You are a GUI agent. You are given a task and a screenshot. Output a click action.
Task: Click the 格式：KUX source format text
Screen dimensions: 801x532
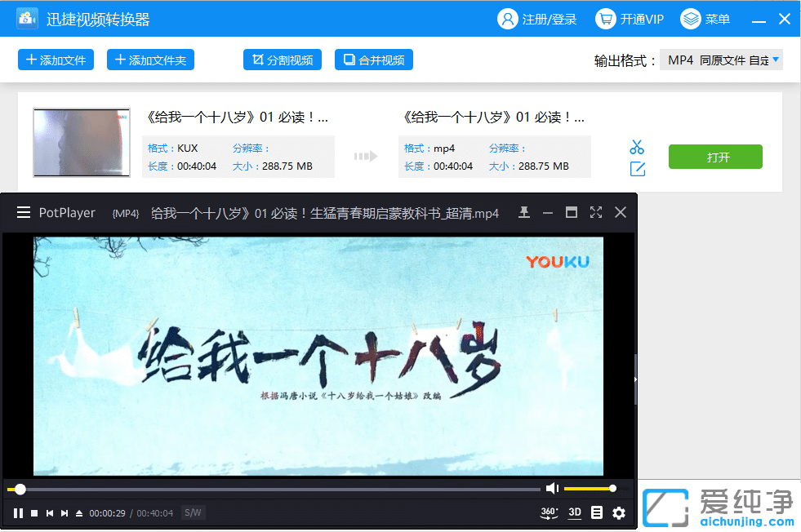172,148
